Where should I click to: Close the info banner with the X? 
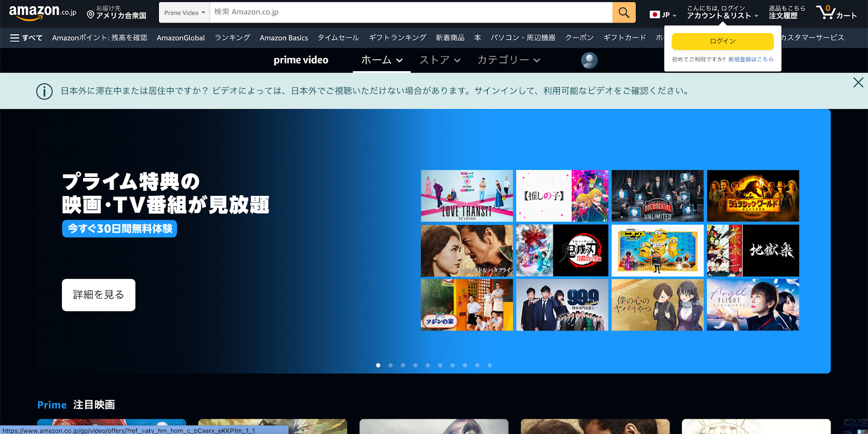[x=858, y=82]
